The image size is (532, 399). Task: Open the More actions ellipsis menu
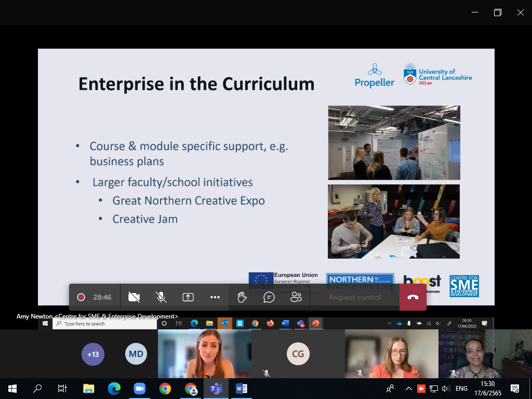tap(215, 297)
